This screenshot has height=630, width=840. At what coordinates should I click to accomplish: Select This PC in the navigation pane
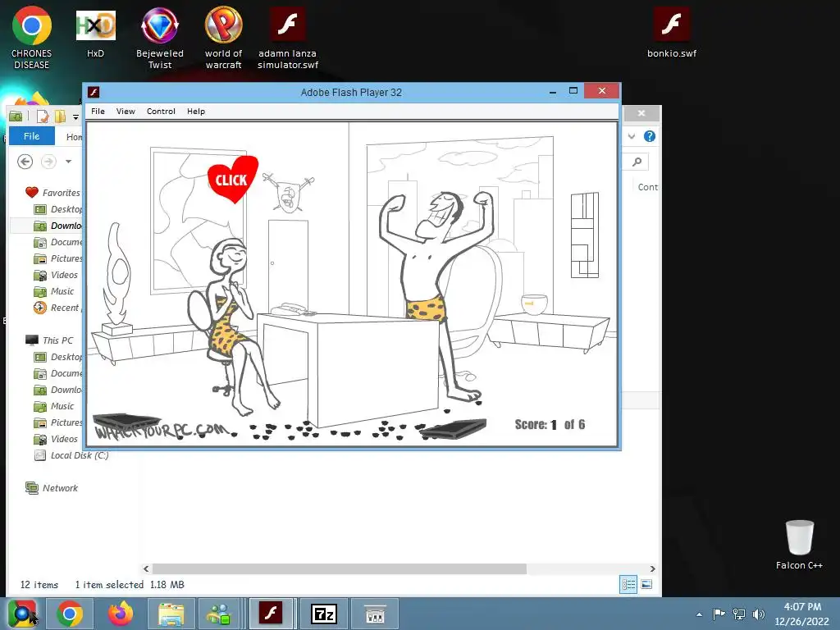tap(49, 340)
